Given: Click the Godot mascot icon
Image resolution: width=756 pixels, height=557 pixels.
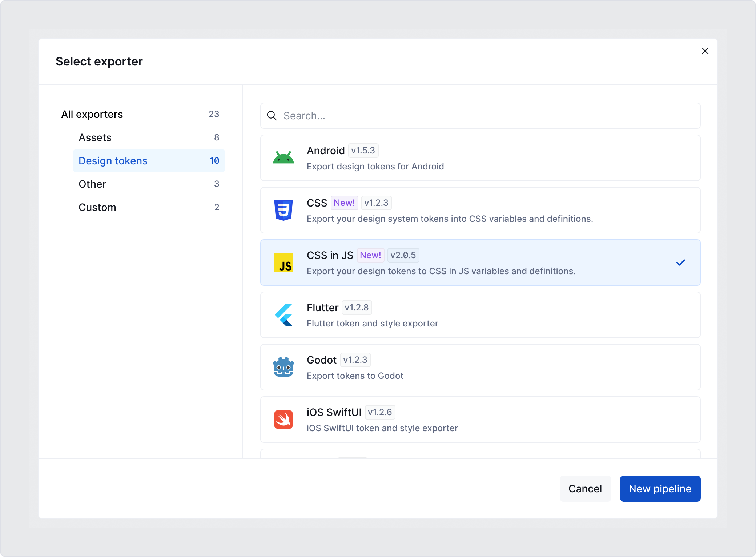Looking at the screenshot, I should point(283,367).
